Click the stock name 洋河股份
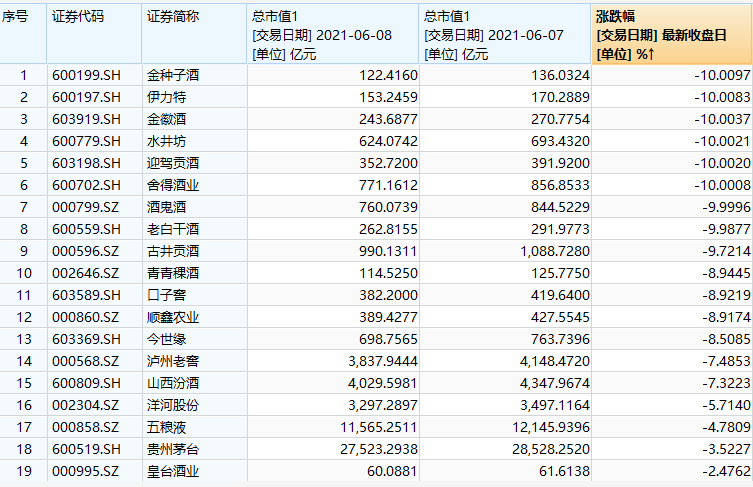Screen dimensions: 753x487 click(x=173, y=405)
